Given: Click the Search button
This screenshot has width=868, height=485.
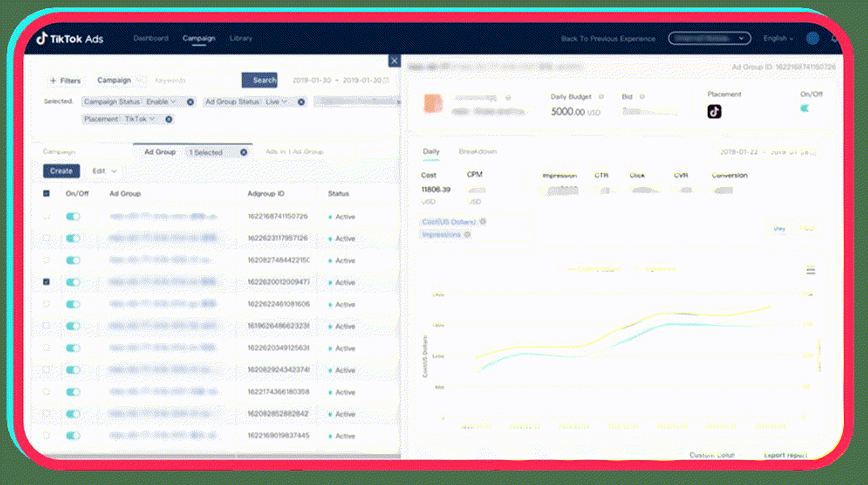Looking at the screenshot, I should 260,81.
